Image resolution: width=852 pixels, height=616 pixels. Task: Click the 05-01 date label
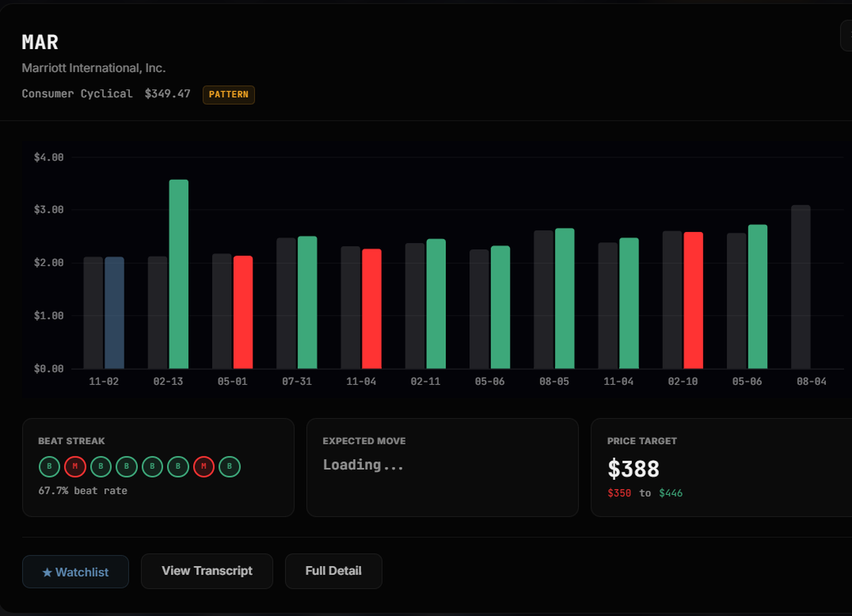[232, 382]
